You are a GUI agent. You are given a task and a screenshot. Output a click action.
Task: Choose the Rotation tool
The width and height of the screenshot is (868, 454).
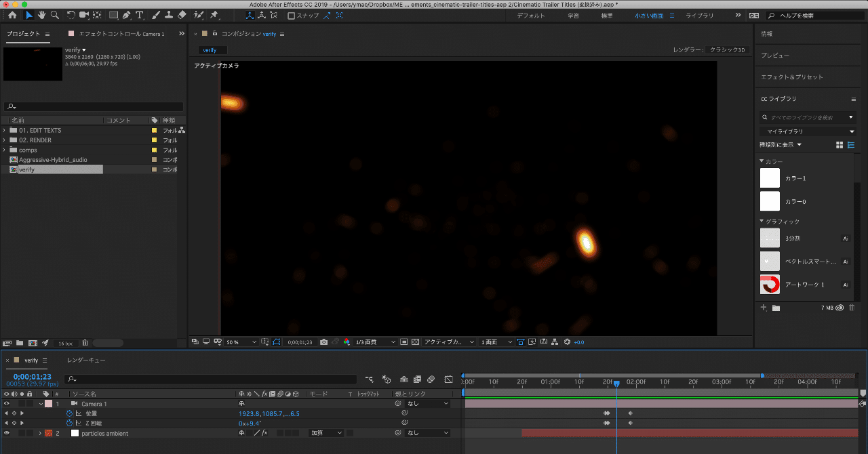point(70,15)
